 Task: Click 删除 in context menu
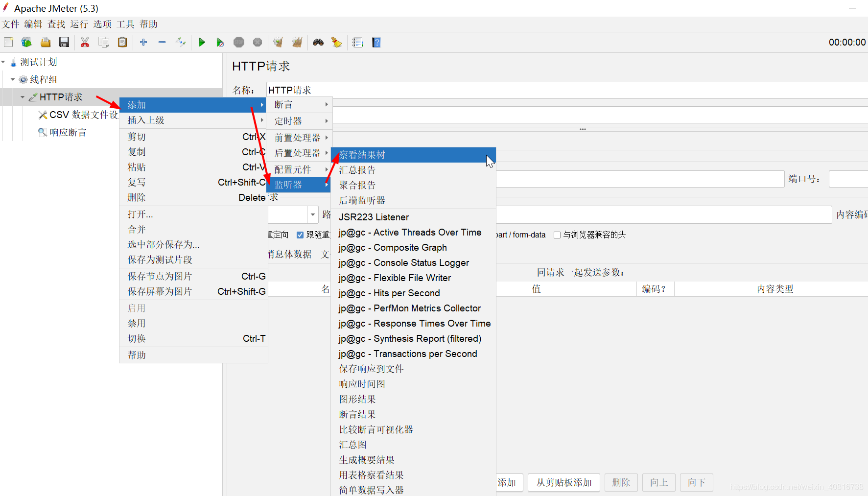pos(193,197)
